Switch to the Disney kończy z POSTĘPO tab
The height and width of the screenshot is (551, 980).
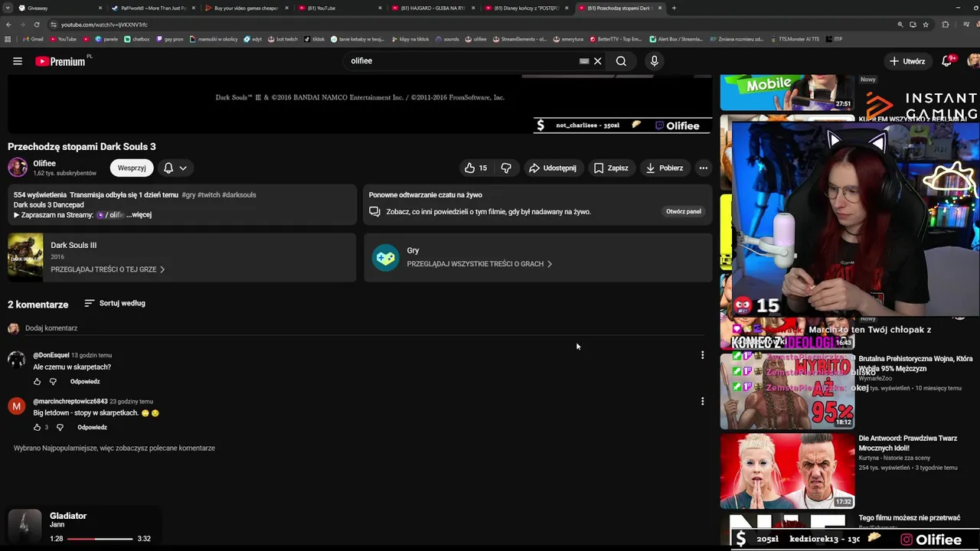[527, 8]
